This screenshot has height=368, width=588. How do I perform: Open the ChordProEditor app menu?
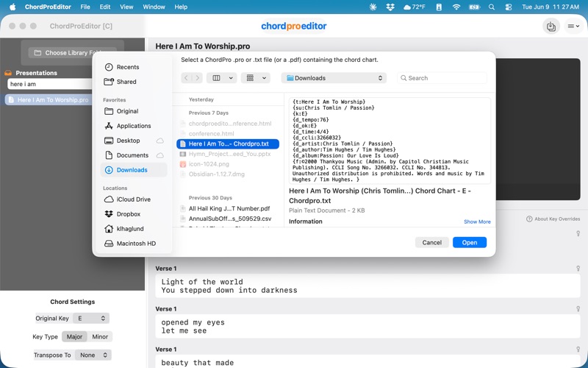pos(48,7)
